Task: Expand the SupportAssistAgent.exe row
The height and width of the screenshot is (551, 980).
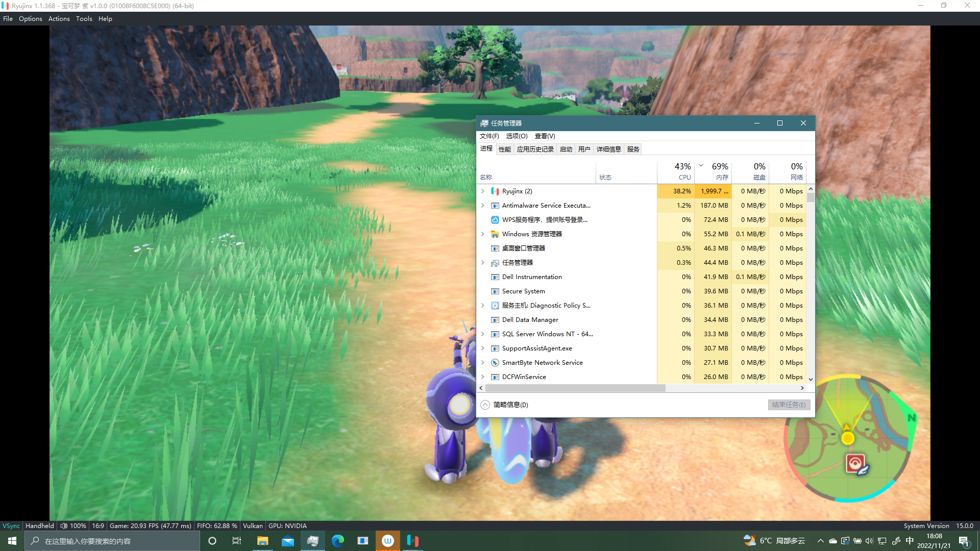Action: tap(482, 348)
